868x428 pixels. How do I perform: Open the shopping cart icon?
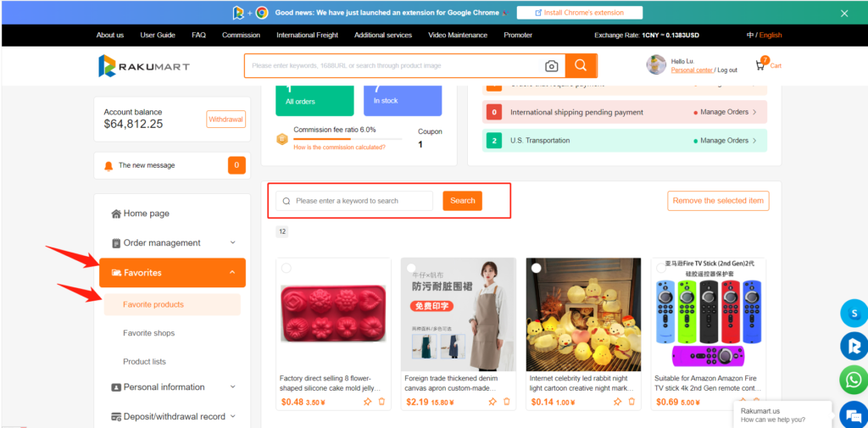click(760, 64)
